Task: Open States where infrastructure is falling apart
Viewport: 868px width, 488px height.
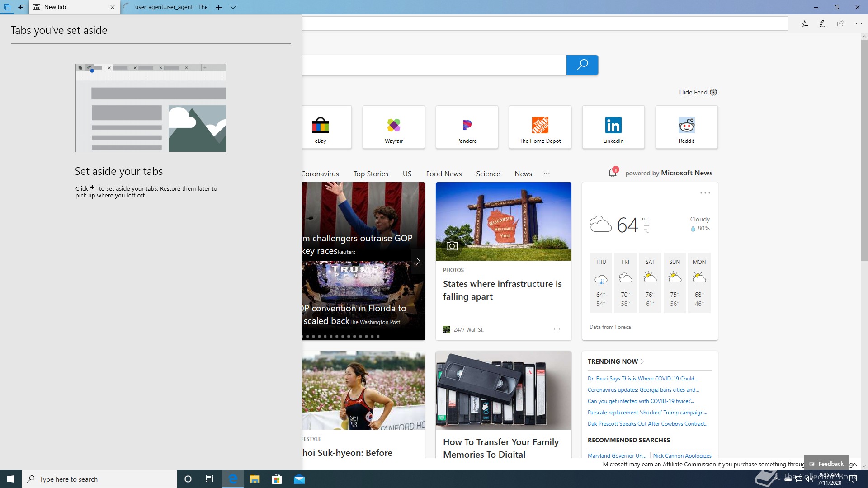Action: [502, 290]
